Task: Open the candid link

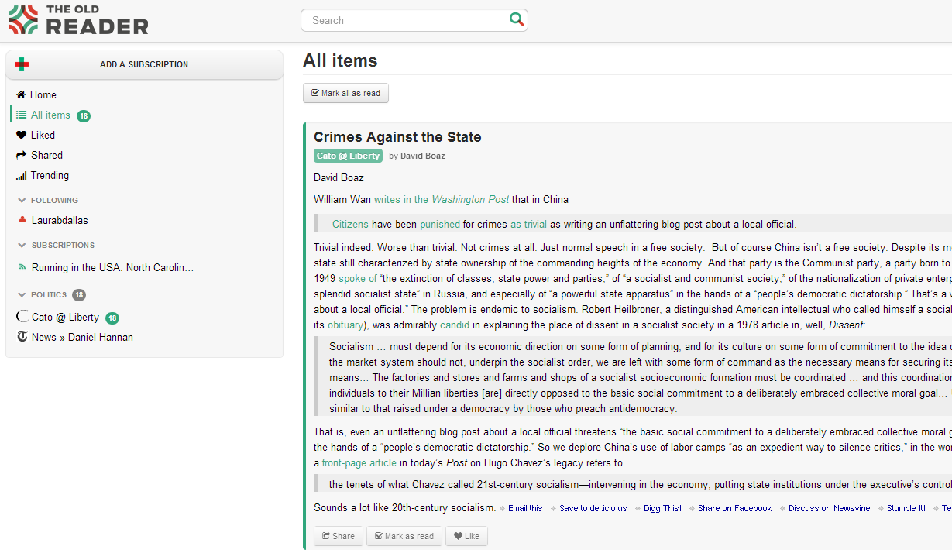Action: tap(456, 325)
